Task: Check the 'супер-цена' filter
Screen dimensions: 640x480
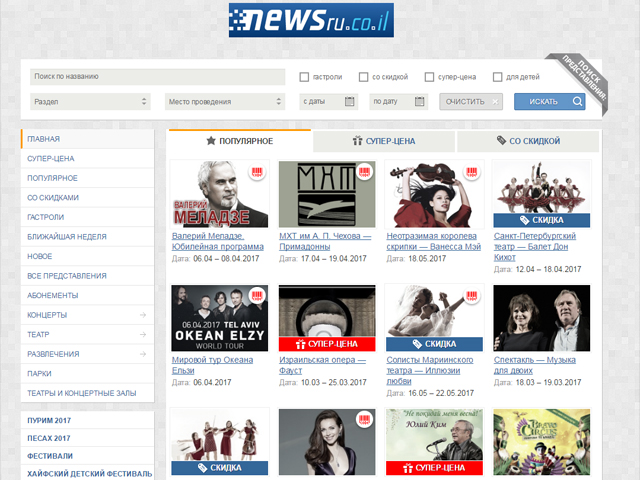Action: [x=429, y=77]
